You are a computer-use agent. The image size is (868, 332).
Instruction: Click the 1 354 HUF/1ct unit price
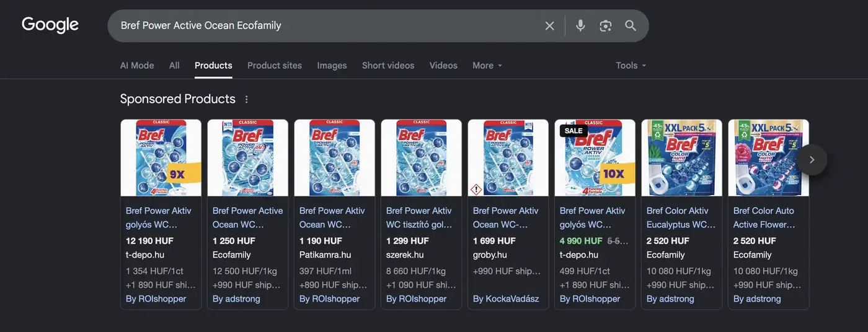(x=154, y=271)
